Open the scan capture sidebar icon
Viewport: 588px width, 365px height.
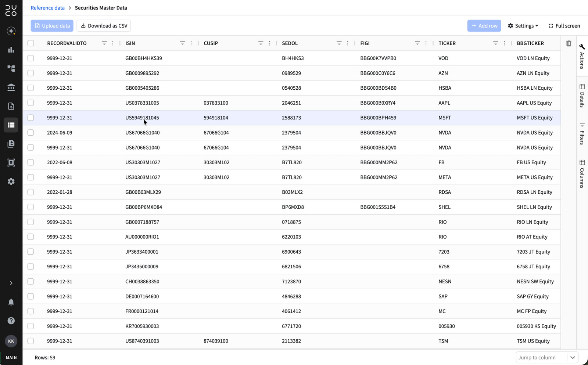(11, 162)
